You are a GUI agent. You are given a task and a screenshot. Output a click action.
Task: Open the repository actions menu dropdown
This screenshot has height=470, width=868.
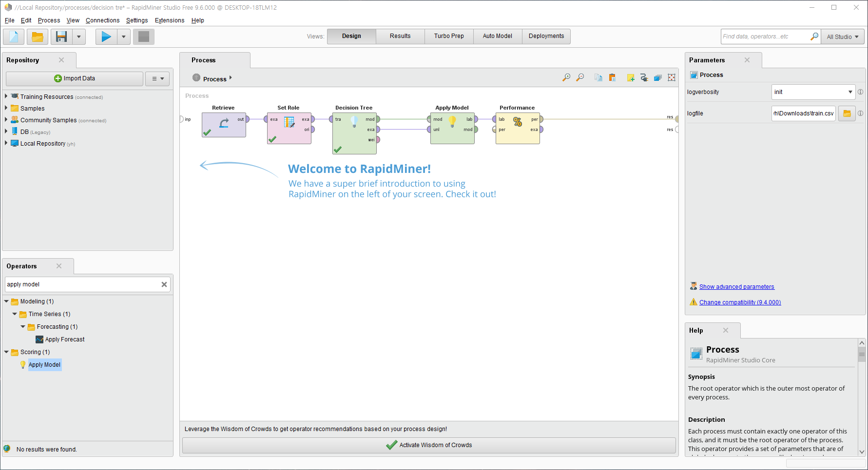157,78
